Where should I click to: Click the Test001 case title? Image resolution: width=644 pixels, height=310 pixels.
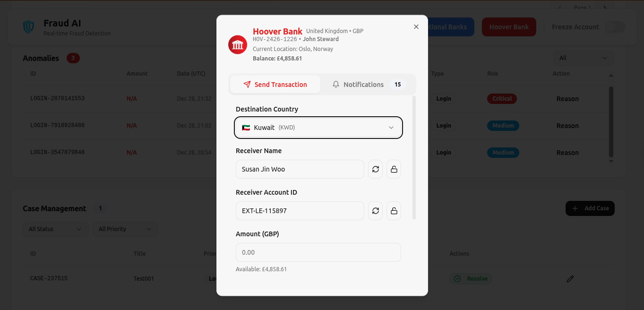144,279
